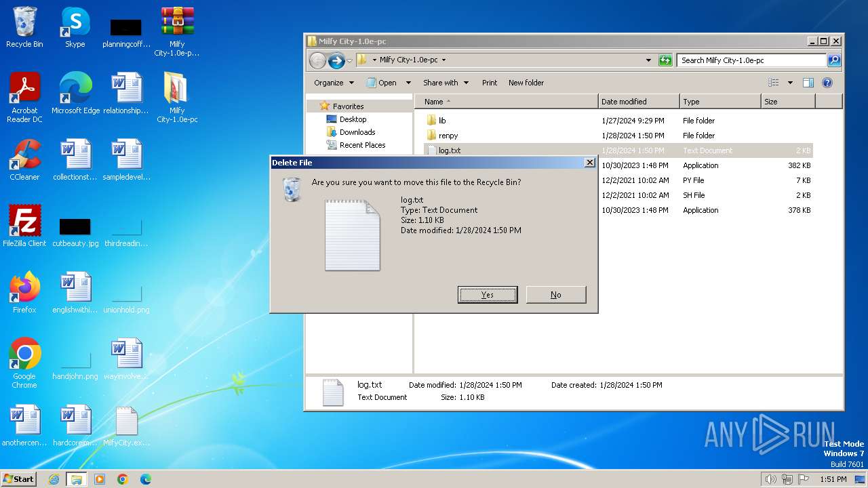
Task: Cancel deletion with the No button
Action: (555, 294)
